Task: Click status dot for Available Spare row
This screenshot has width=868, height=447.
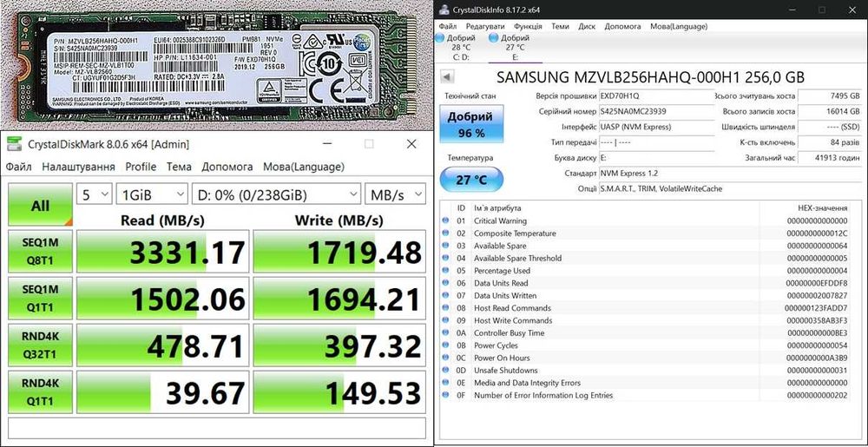Action: coord(445,246)
